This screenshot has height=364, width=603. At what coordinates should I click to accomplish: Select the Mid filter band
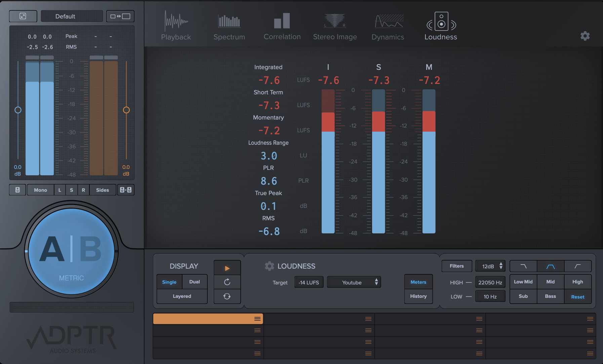[550, 282]
